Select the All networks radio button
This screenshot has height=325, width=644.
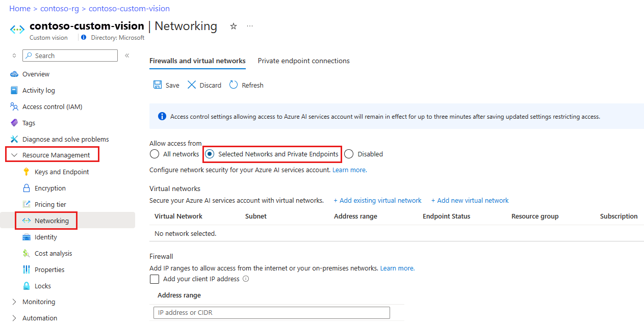154,154
